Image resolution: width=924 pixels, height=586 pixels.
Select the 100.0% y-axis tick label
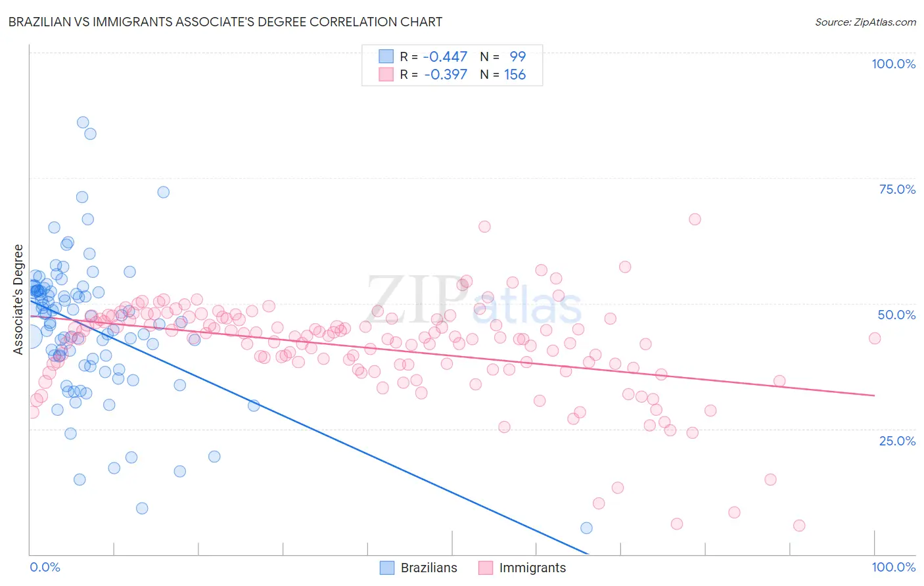click(x=893, y=64)
